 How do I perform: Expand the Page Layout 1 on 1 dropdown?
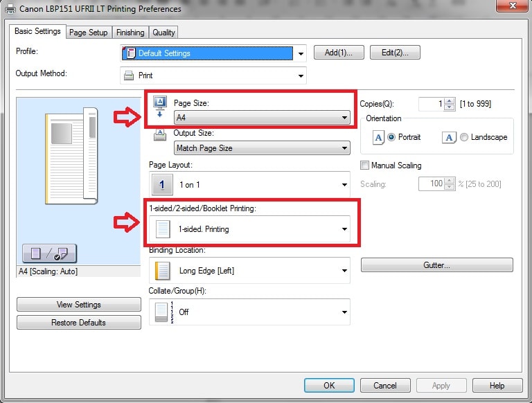click(249, 185)
